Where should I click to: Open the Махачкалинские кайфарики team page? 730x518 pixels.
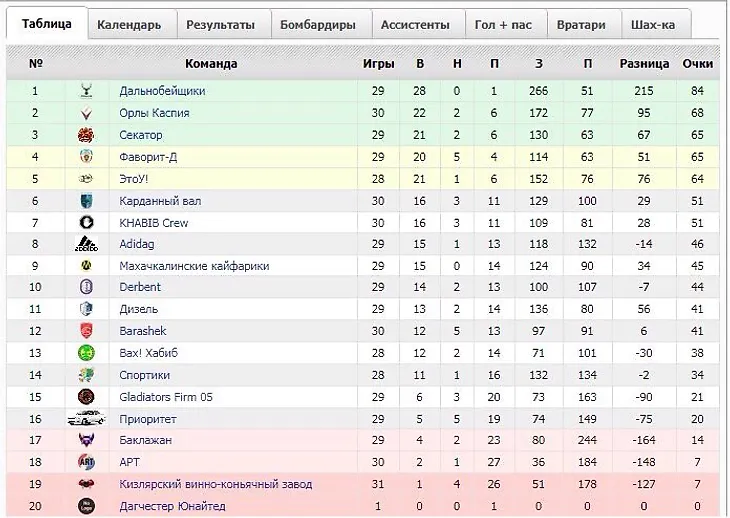pyautogui.click(x=194, y=267)
